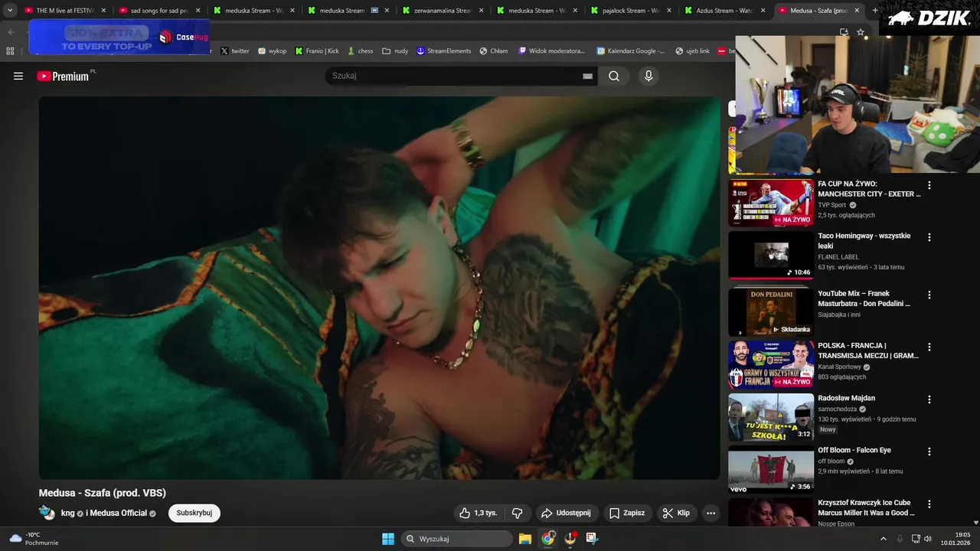This screenshot has width=980, height=551.
Task: Switch to zerwanamalina Stream tab
Action: [x=442, y=11]
